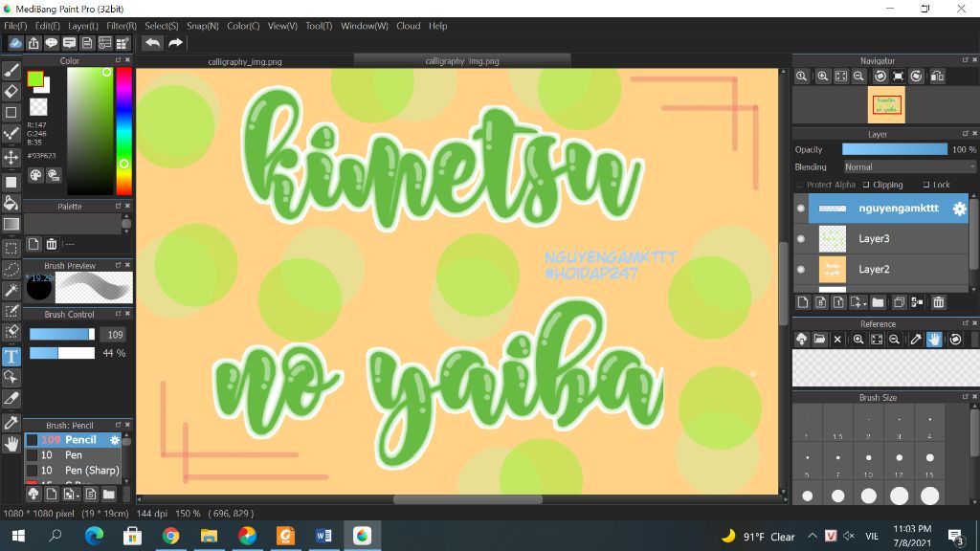Click the brush size slider in Brush Control
The width and height of the screenshot is (980, 551).
click(x=62, y=334)
